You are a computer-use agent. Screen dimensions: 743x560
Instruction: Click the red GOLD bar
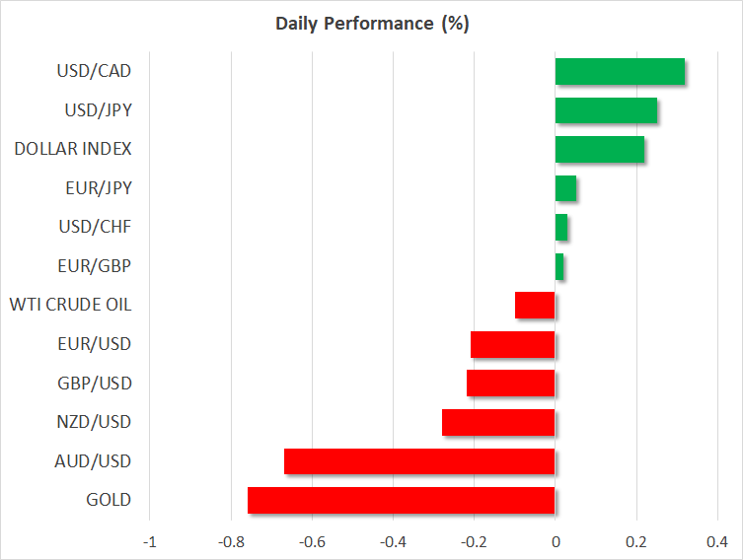tap(402, 500)
